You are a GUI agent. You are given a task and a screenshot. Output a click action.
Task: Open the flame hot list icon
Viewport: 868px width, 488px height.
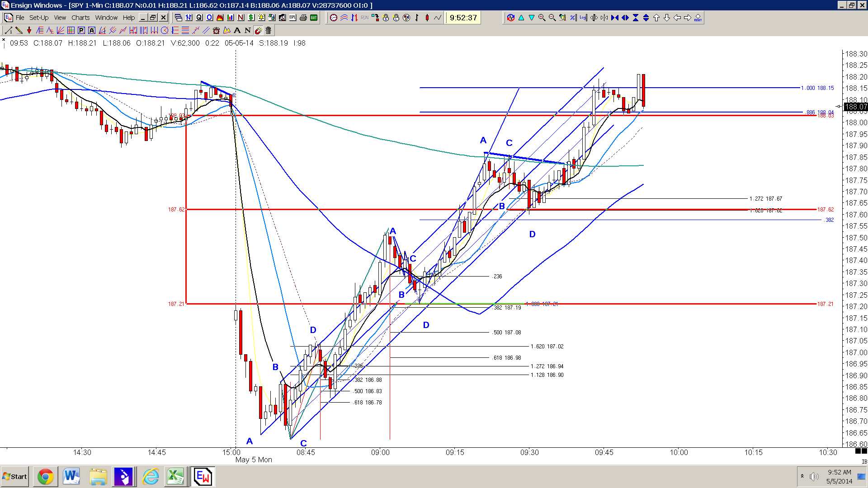[x=220, y=18]
